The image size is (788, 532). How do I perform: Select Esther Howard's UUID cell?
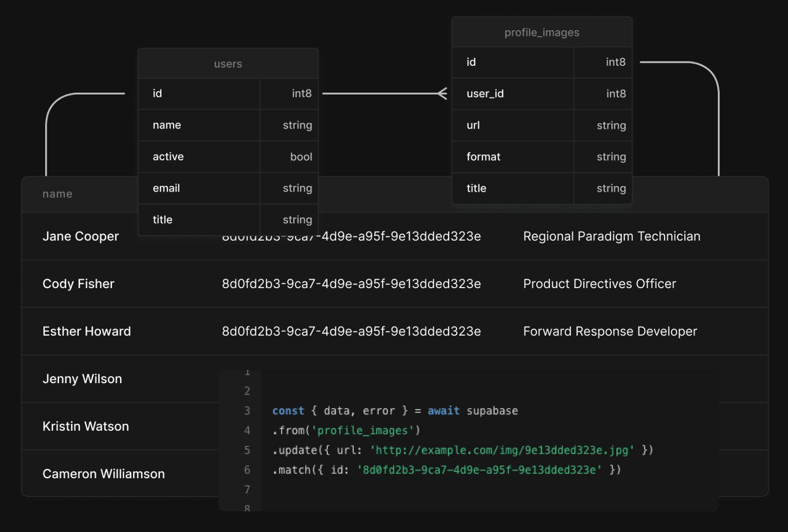coord(351,331)
